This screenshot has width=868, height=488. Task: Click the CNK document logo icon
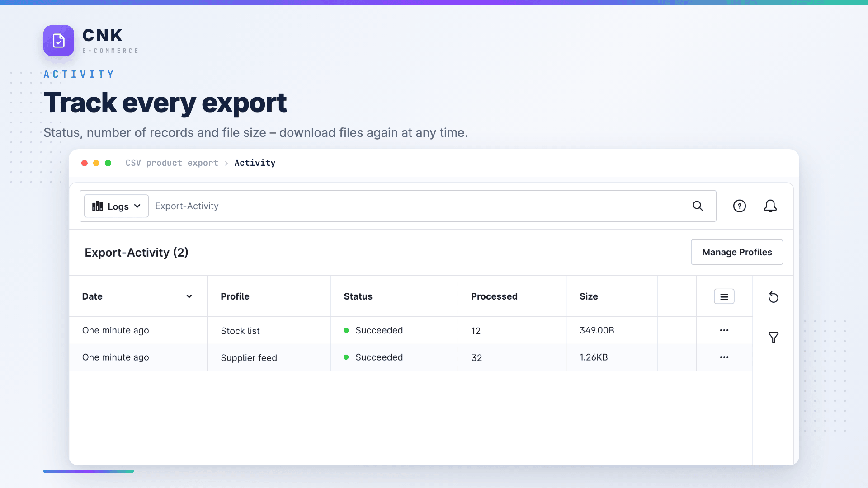coord(59,41)
